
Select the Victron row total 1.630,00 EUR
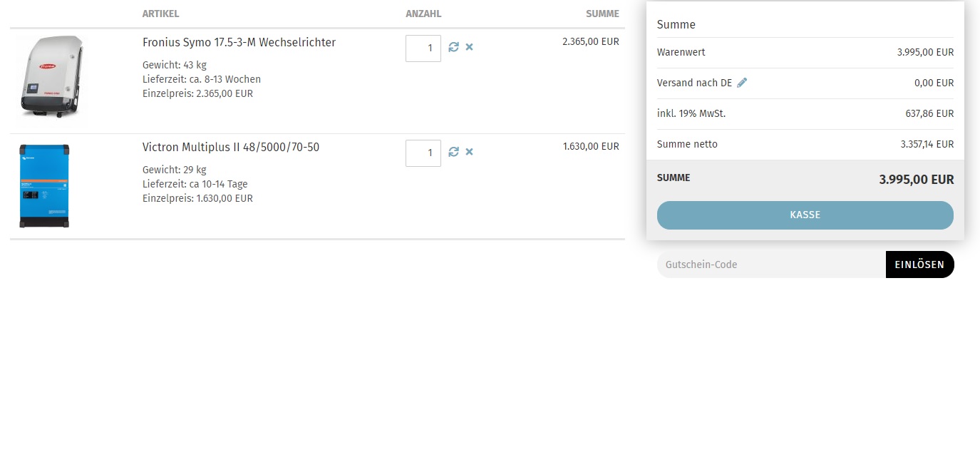coord(591,146)
